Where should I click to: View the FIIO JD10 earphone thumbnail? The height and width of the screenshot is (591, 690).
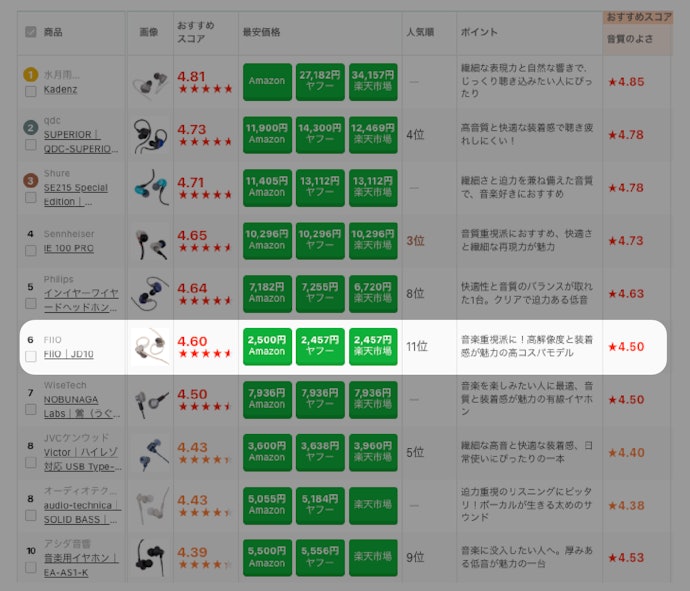(x=150, y=347)
